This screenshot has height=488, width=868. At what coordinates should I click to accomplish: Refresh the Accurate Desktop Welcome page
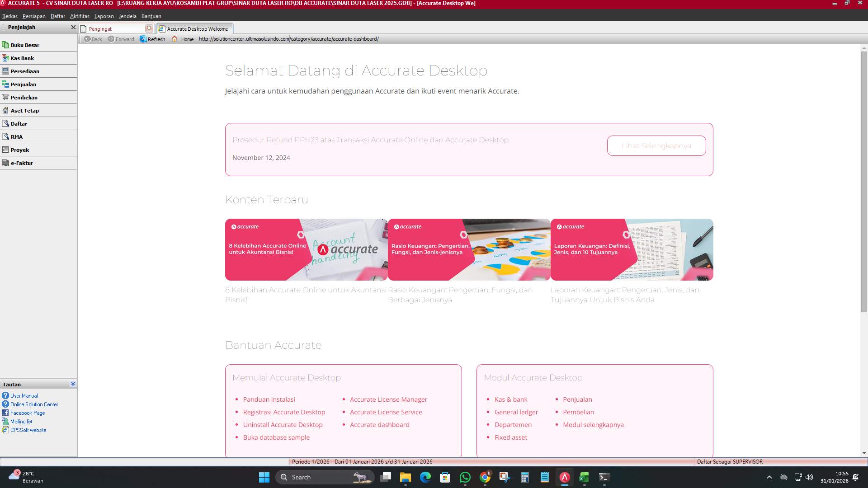click(153, 39)
